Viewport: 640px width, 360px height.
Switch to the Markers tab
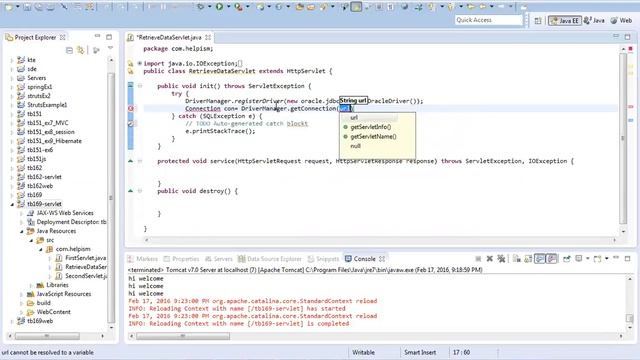(143, 259)
